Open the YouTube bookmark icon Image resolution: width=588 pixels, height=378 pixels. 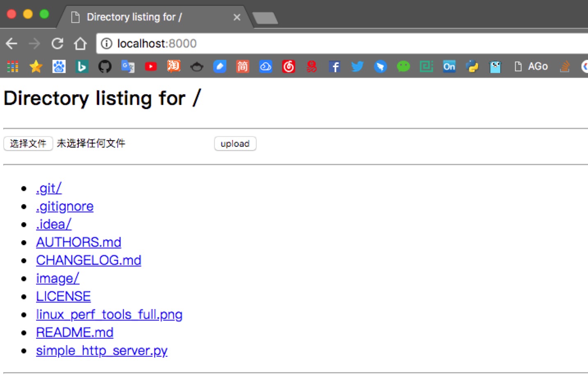coord(151,66)
